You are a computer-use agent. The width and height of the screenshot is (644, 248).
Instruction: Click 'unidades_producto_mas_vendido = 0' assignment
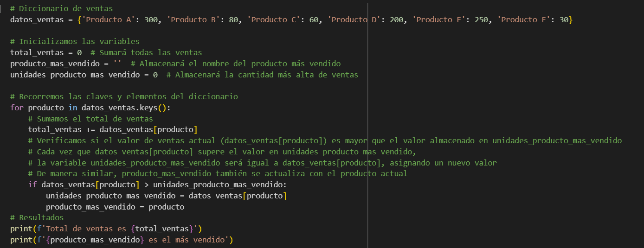(x=84, y=75)
